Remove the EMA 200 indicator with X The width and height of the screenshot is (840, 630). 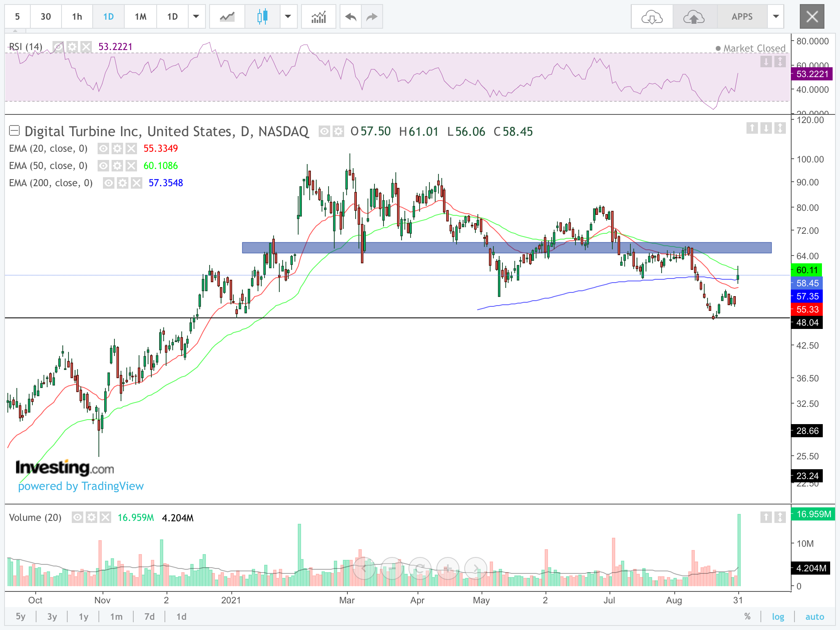136,183
